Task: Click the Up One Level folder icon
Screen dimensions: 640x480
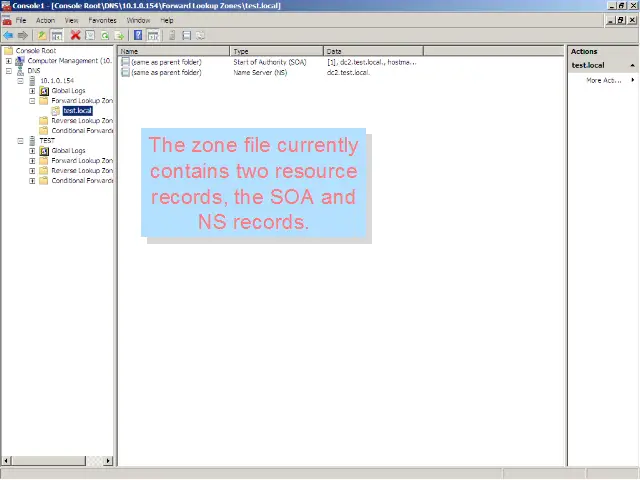Action: (x=42, y=35)
